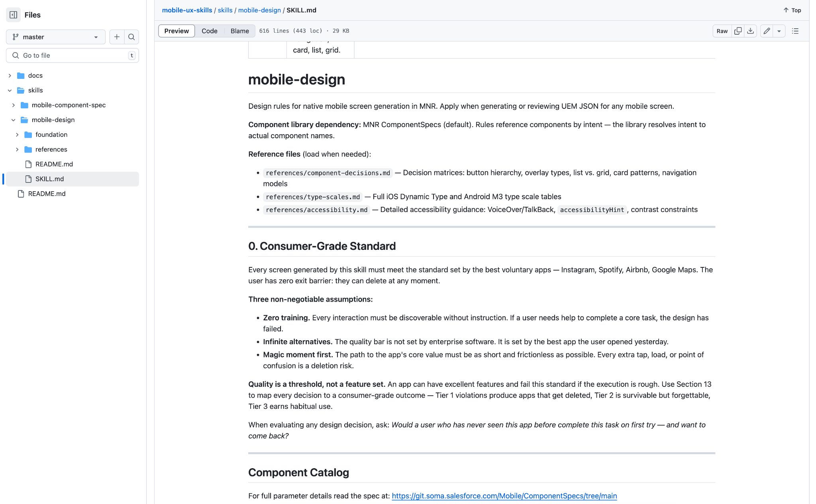This screenshot has width=816, height=504.
Task: Open the outline list icon
Action: coord(795,31)
